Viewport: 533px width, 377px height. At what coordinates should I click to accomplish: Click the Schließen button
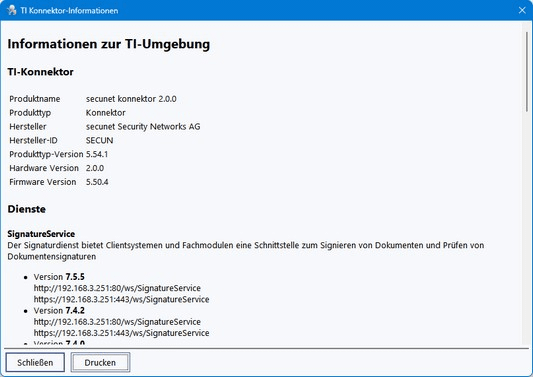point(35,362)
